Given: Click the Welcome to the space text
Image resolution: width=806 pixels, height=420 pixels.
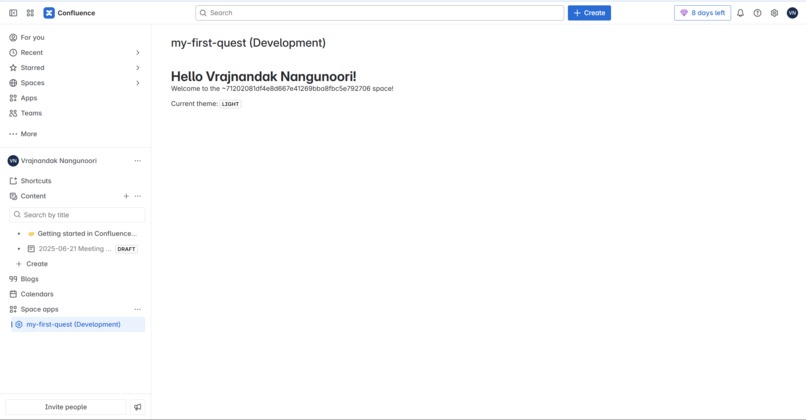Looking at the screenshot, I should pyautogui.click(x=282, y=88).
